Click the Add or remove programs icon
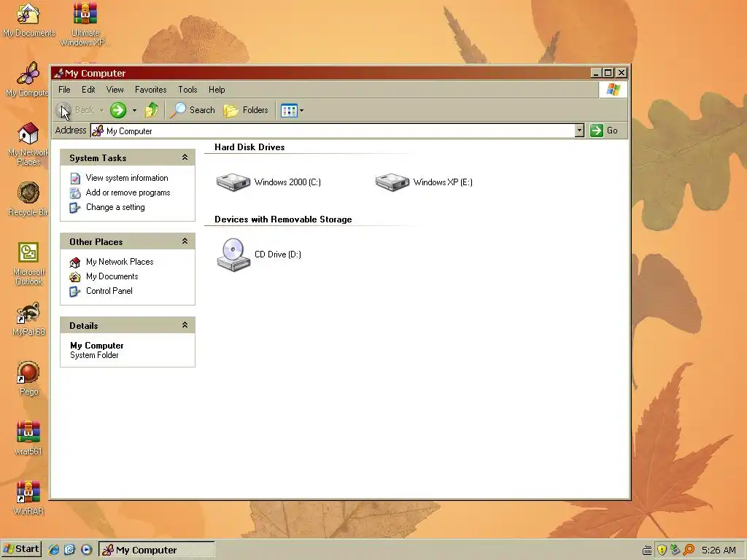Image resolution: width=747 pixels, height=560 pixels. [x=75, y=193]
